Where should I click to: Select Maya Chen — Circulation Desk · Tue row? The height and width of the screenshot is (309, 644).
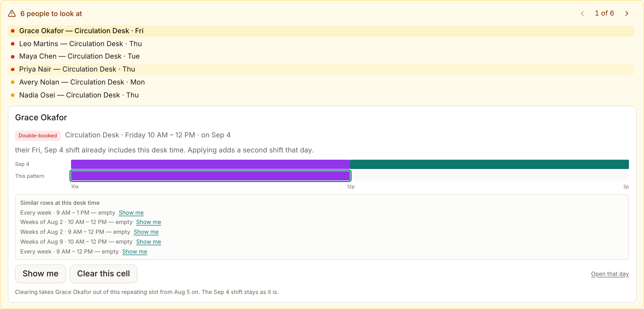coord(321,56)
